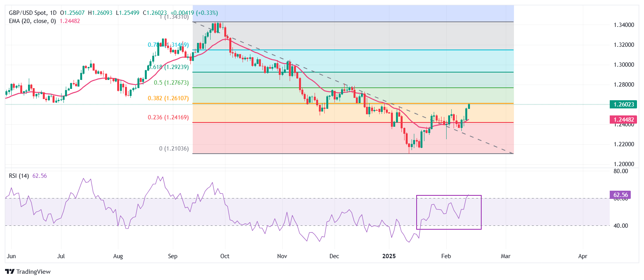Click the 40.00 RSI axis level

pyautogui.click(x=621, y=226)
